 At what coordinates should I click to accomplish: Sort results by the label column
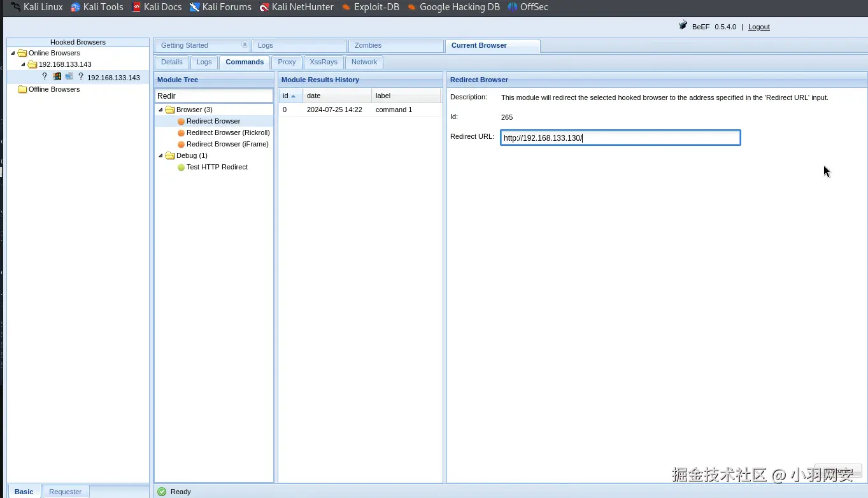coord(406,96)
